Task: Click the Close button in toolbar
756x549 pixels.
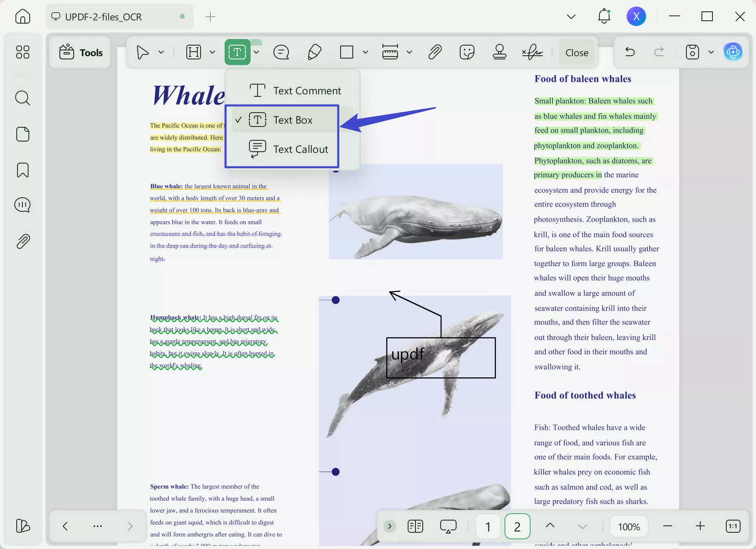Action: [x=577, y=52]
